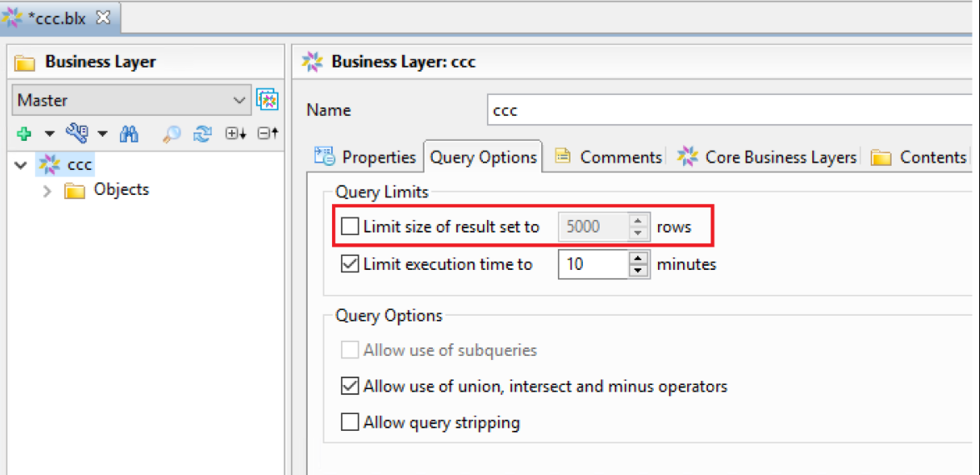The width and height of the screenshot is (980, 475).
Task: Switch to the Properties tab
Action: click(365, 157)
